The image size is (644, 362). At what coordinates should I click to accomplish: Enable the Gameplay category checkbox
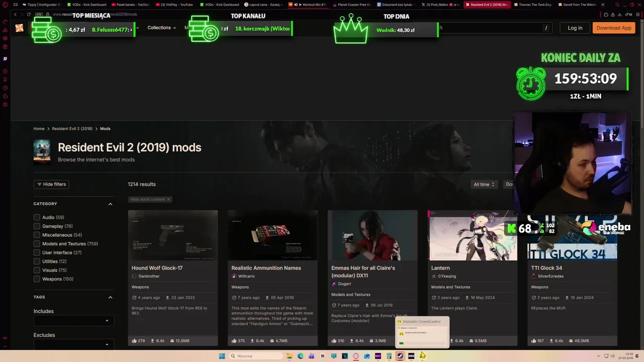(37, 226)
